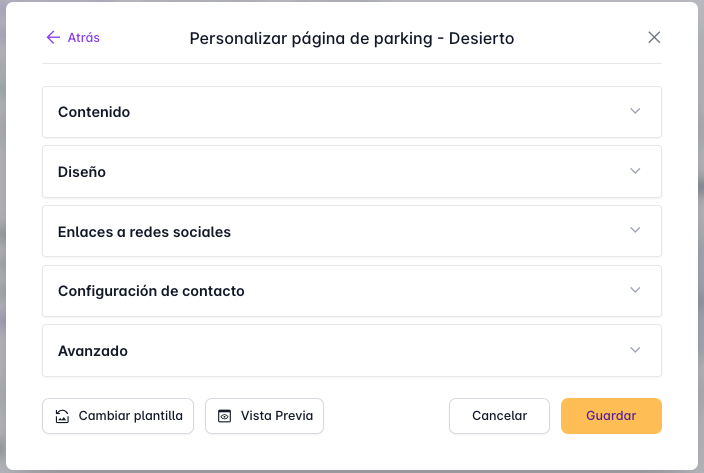Save changes with the Guardar button
Image resolution: width=704 pixels, height=473 pixels.
611,416
